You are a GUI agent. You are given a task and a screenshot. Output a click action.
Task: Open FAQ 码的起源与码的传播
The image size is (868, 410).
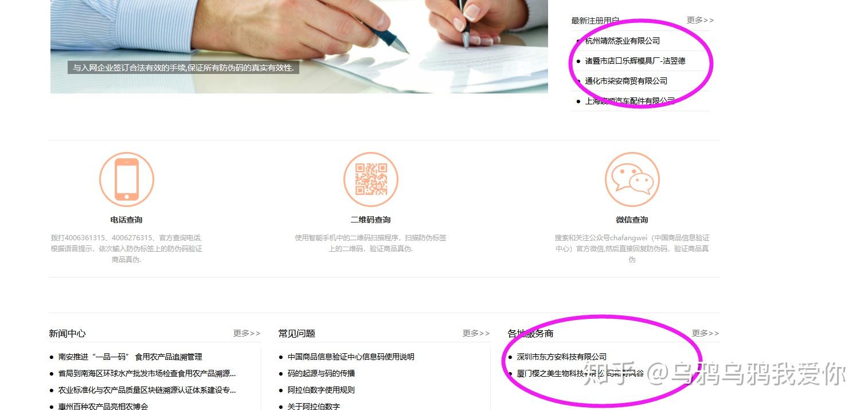tap(321, 373)
